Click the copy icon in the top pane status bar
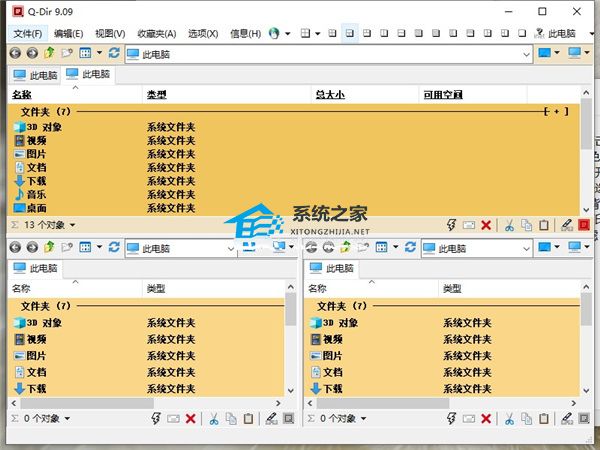The height and width of the screenshot is (450, 600). (527, 225)
